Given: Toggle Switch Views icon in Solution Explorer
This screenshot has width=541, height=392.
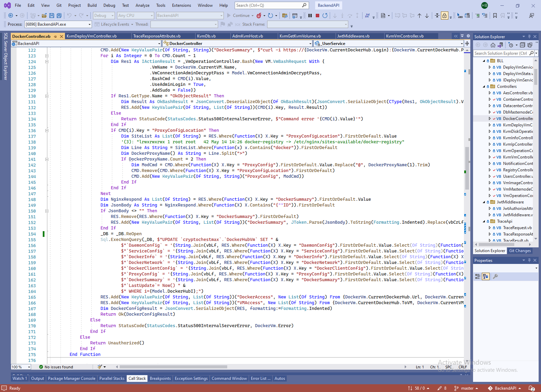Looking at the screenshot, I should pos(500,45).
